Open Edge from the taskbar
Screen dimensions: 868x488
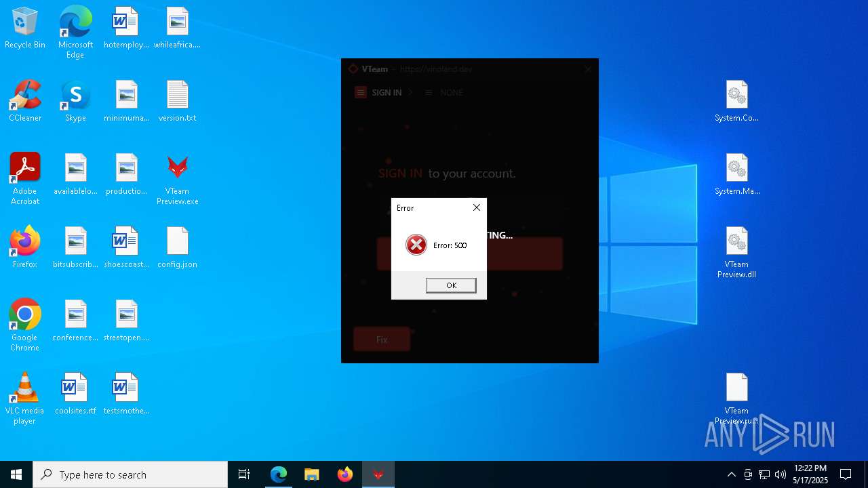click(x=279, y=474)
